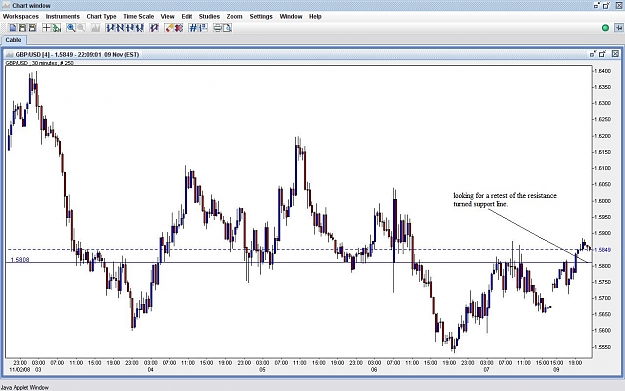The image size is (625, 391).
Task: Open the Help menu
Action: (315, 16)
